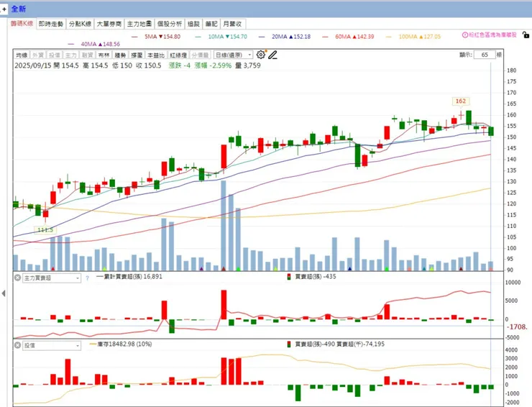Image resolution: width=532 pixels, height=407 pixels.
Task: Toggle the 投信 button in the chart toolbar
Action: click(54, 55)
